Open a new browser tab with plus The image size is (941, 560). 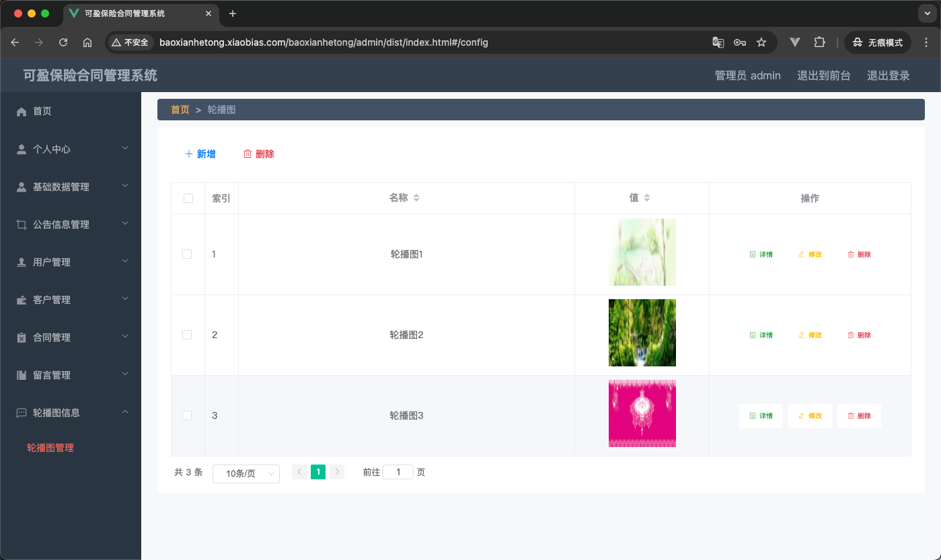(x=233, y=13)
